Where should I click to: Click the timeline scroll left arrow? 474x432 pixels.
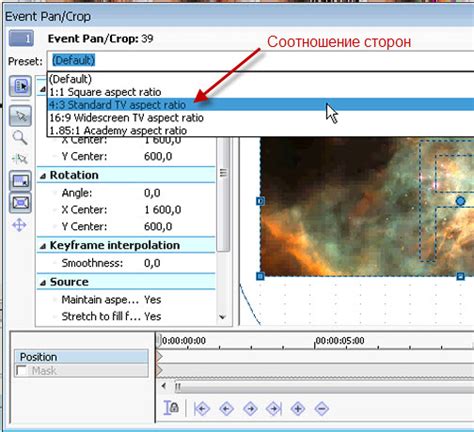point(164,386)
